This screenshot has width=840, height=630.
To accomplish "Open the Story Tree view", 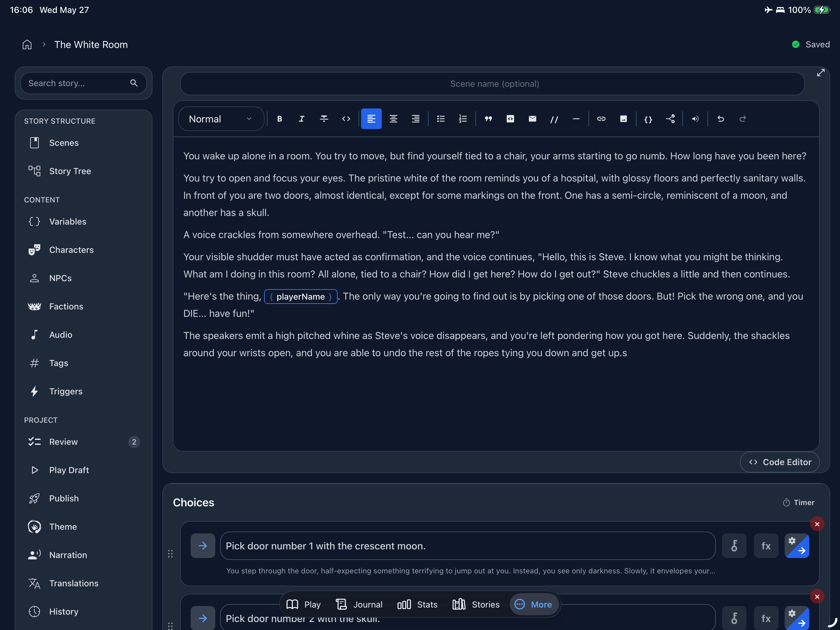I will [84, 171].
